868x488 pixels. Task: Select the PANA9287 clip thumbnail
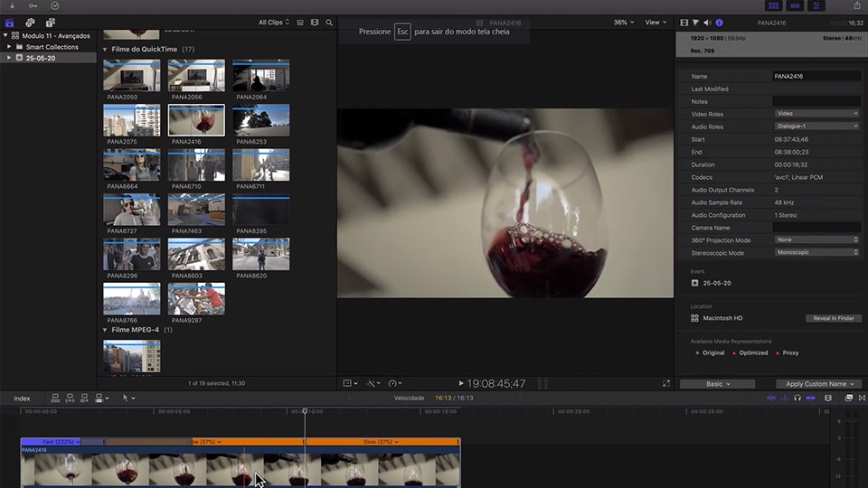196,299
